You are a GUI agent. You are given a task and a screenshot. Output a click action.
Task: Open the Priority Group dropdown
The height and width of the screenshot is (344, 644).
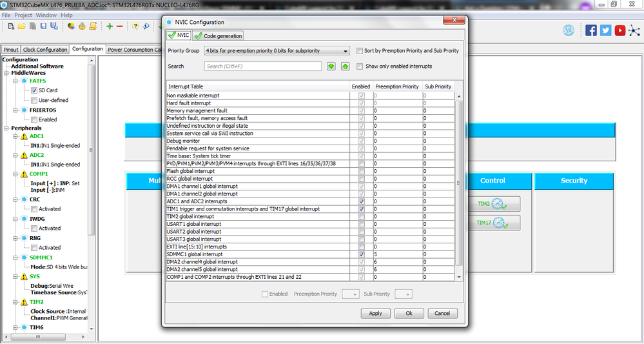[x=277, y=51]
